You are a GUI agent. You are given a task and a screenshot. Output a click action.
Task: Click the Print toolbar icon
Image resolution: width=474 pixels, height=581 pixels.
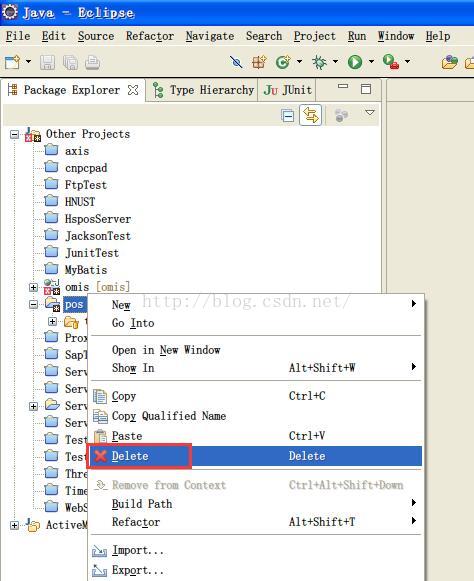(92, 62)
